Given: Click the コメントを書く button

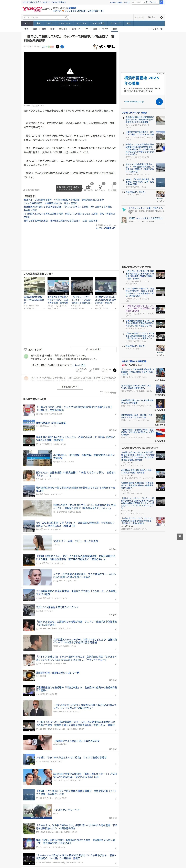Looking at the screenshot, I should pos(93,349).
